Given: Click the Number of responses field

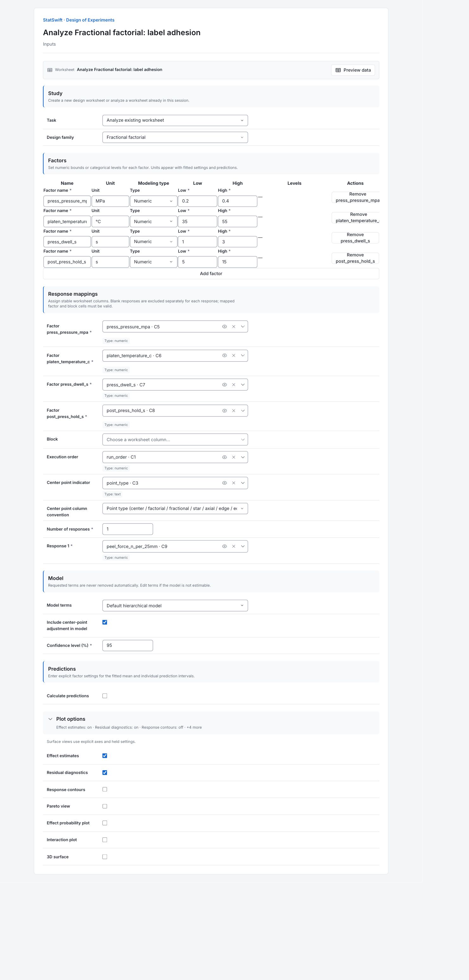Looking at the screenshot, I should [x=128, y=529].
